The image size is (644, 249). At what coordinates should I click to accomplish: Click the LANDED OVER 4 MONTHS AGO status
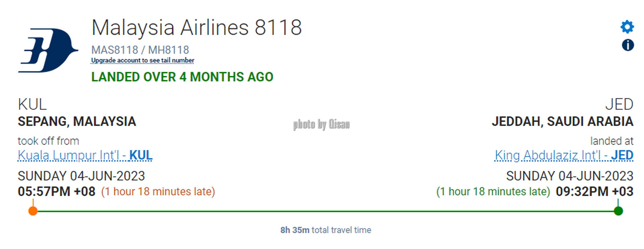tap(182, 77)
